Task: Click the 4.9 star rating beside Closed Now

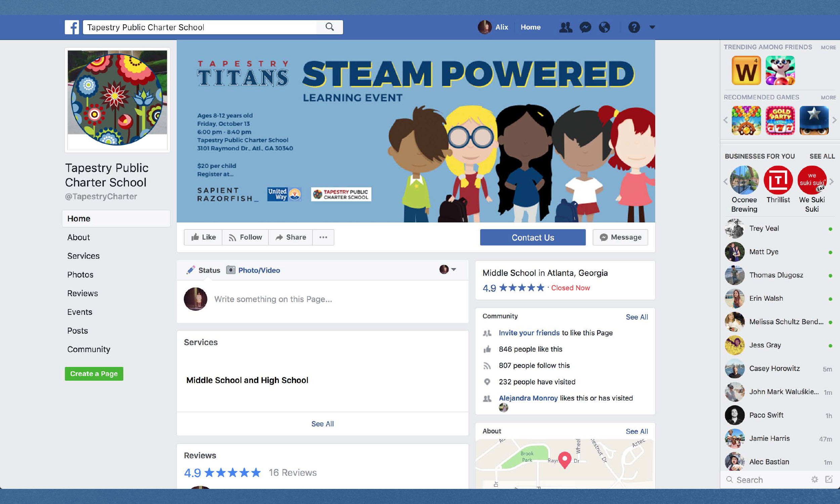Action: pyautogui.click(x=513, y=288)
